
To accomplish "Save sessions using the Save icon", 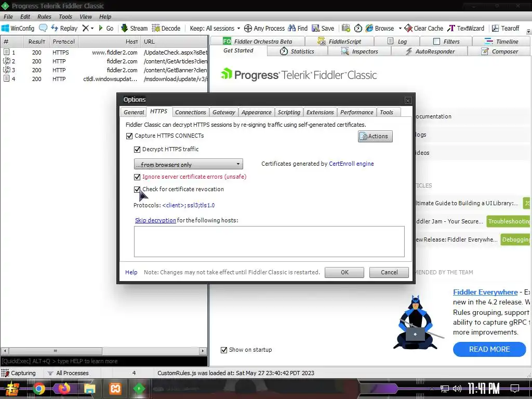I will tap(323, 28).
